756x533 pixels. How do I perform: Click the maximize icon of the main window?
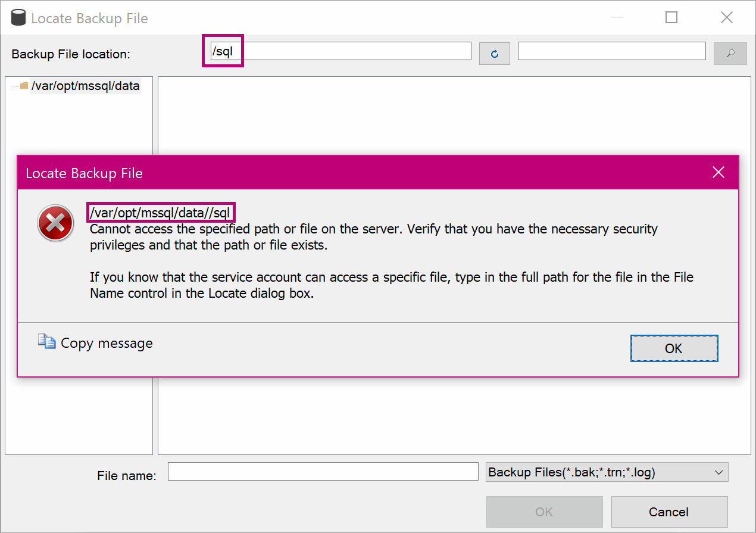pos(671,17)
